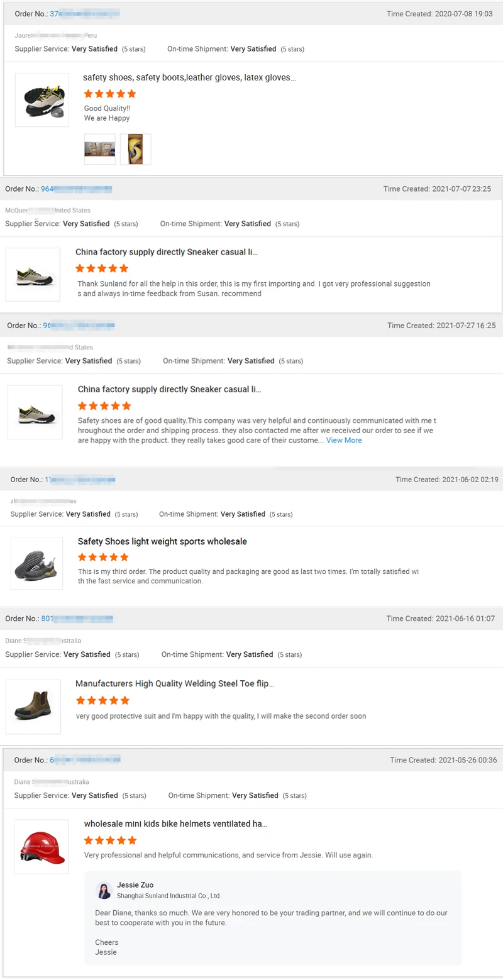The width and height of the screenshot is (503, 980).
Task: Open the order number created 2021-06-02
Action: coord(79,480)
